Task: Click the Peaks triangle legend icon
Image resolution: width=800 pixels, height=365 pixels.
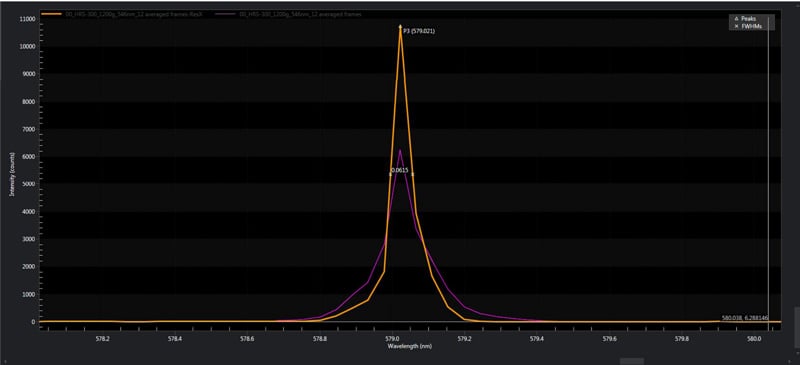Action: click(736, 18)
